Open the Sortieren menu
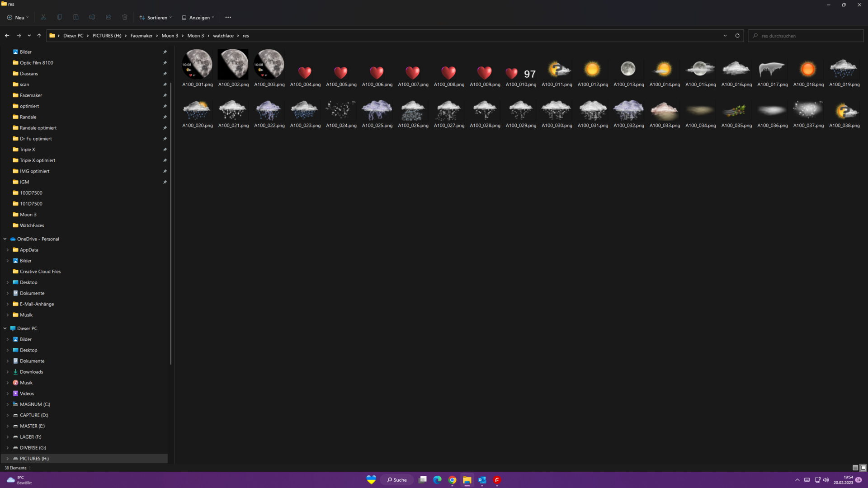 coord(156,18)
